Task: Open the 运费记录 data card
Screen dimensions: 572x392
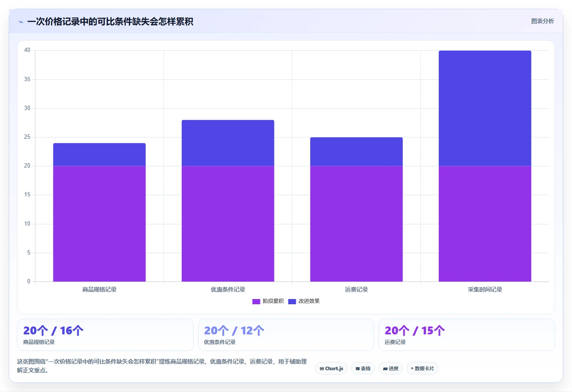Action: click(467, 335)
